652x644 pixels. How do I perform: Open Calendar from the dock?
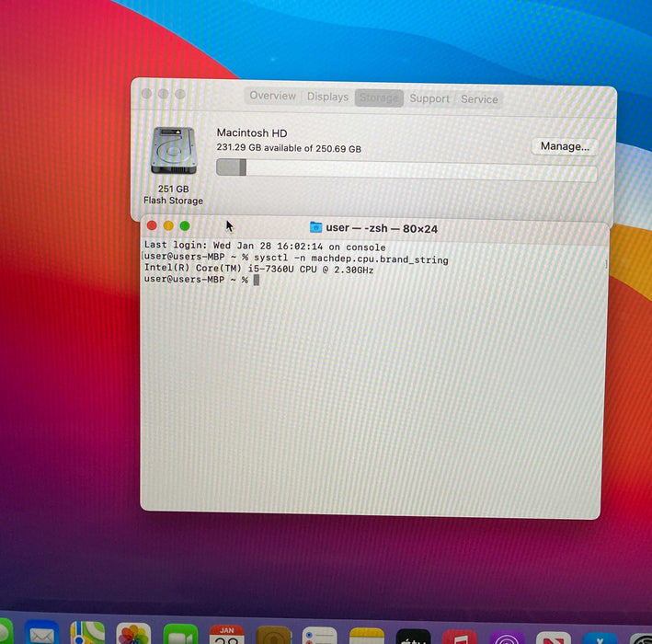pos(226,635)
